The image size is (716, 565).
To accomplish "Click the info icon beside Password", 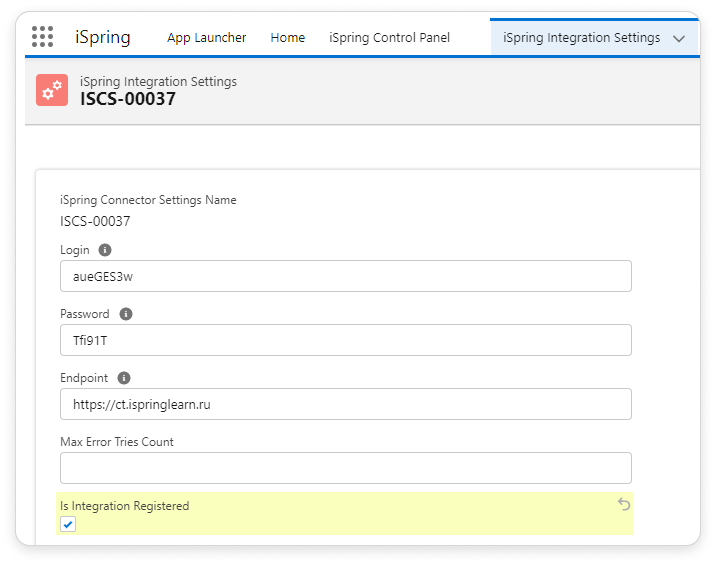I will pyautogui.click(x=126, y=314).
